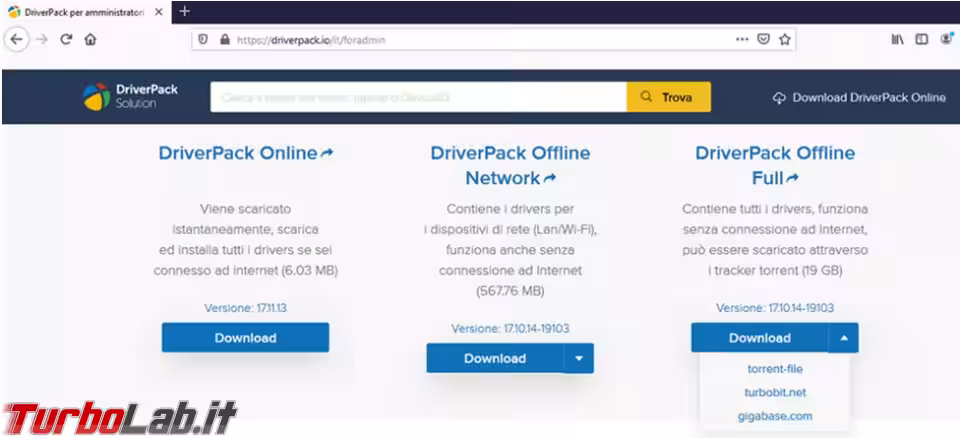Go back with the browser back arrow

coord(17,40)
